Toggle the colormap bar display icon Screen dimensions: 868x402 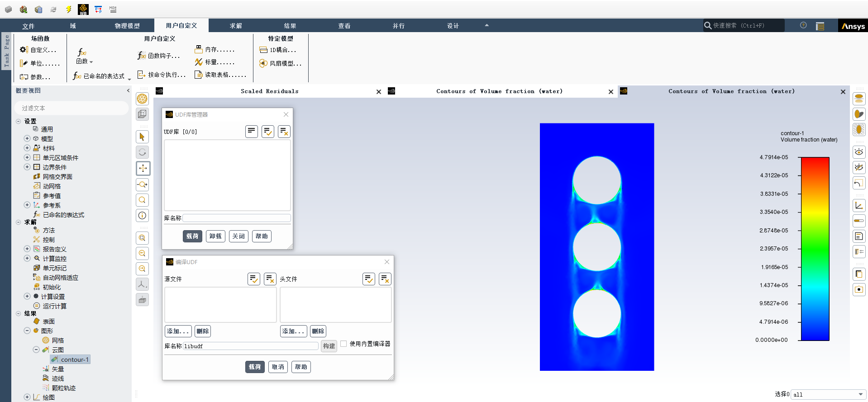coord(859,221)
